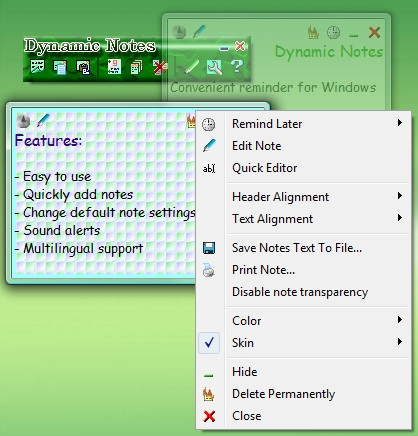
Task: Select Header Alignment menu item
Action: point(303,197)
